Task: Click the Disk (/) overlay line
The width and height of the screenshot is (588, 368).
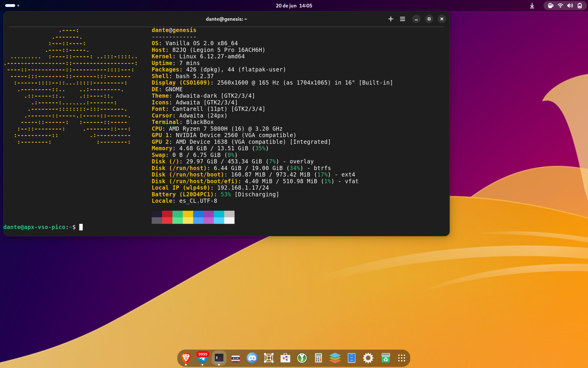Action: pos(232,162)
